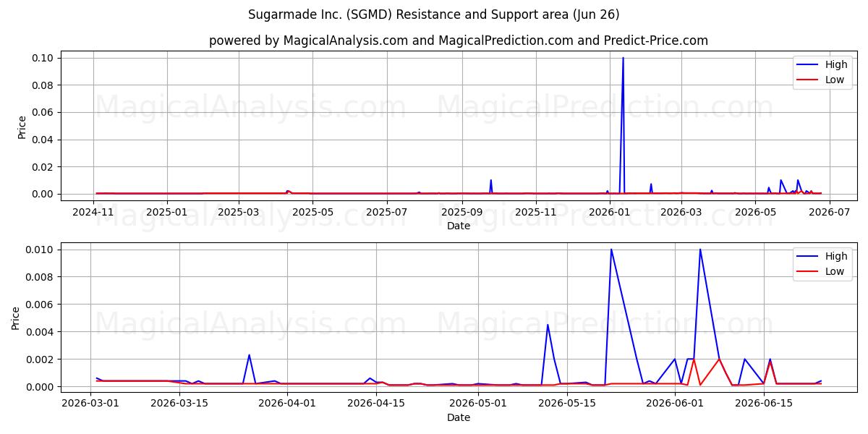Click the 0.04 y-axis tick in top chart
This screenshot has height=434, width=868.
(x=44, y=140)
